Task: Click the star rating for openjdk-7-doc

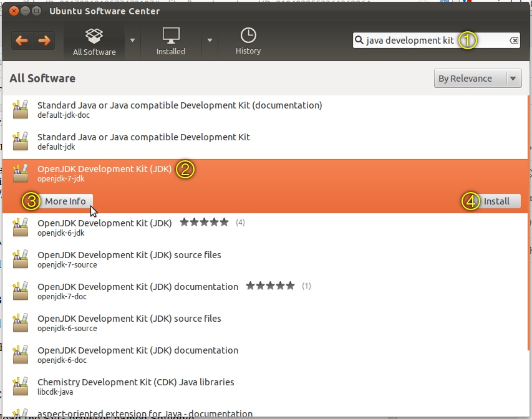Action: tap(271, 286)
